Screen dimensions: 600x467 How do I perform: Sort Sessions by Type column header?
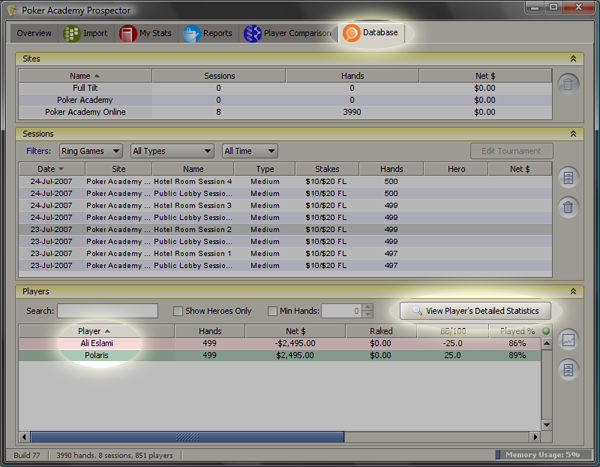265,169
